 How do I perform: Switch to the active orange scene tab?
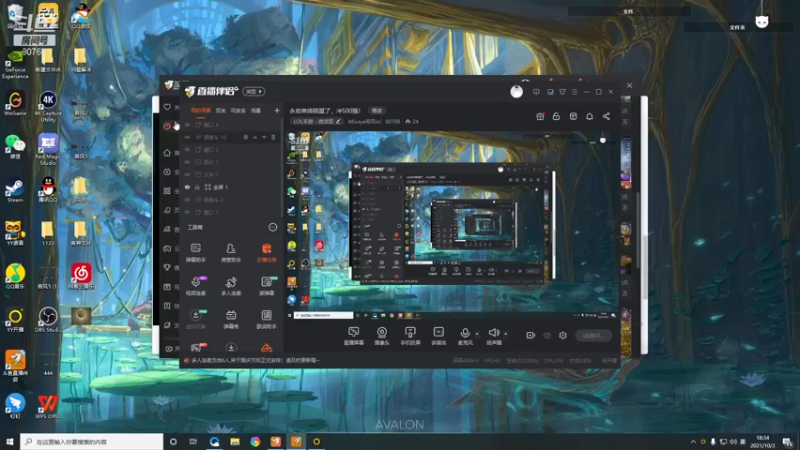201,110
